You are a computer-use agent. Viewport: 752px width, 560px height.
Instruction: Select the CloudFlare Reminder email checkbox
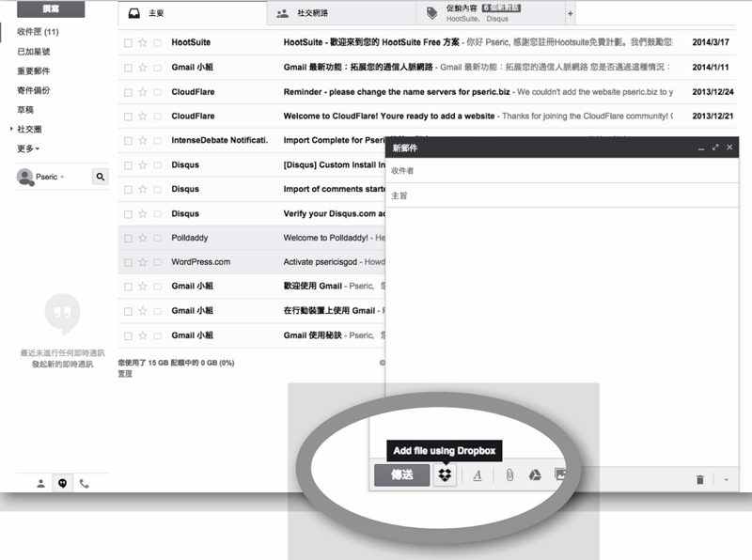pos(128,92)
